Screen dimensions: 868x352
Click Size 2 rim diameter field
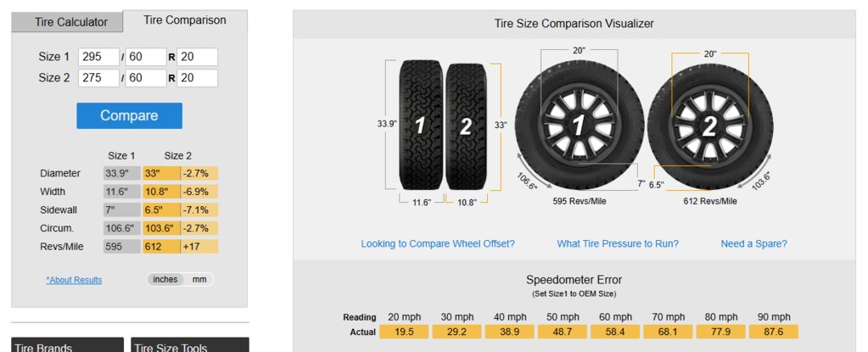click(197, 78)
